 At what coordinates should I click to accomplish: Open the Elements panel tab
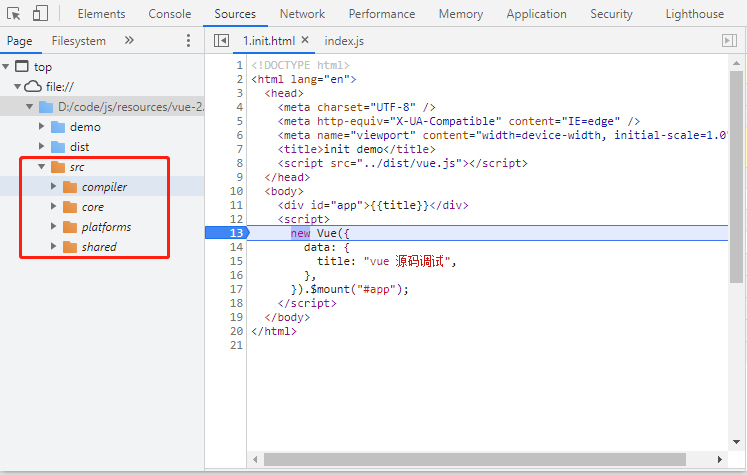101,14
